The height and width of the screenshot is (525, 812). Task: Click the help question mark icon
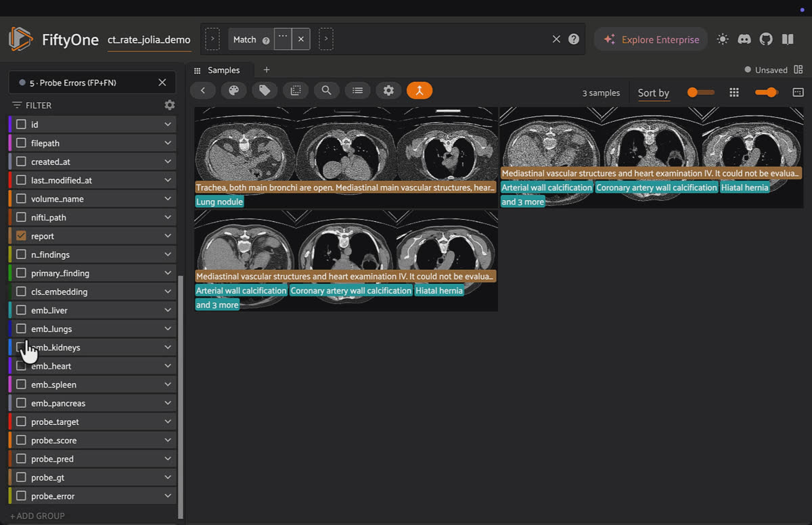(x=574, y=39)
